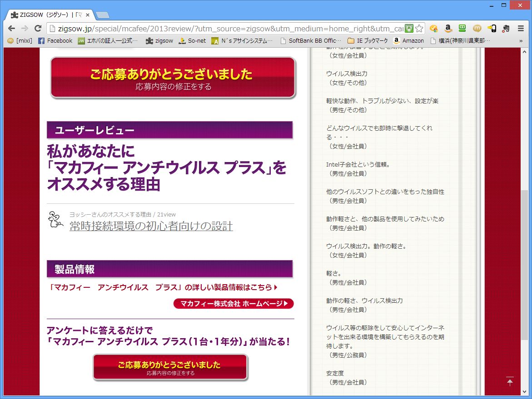Close the ZIGSOW tab with the x
Viewport: 532px width, 399px height.
click(x=88, y=15)
